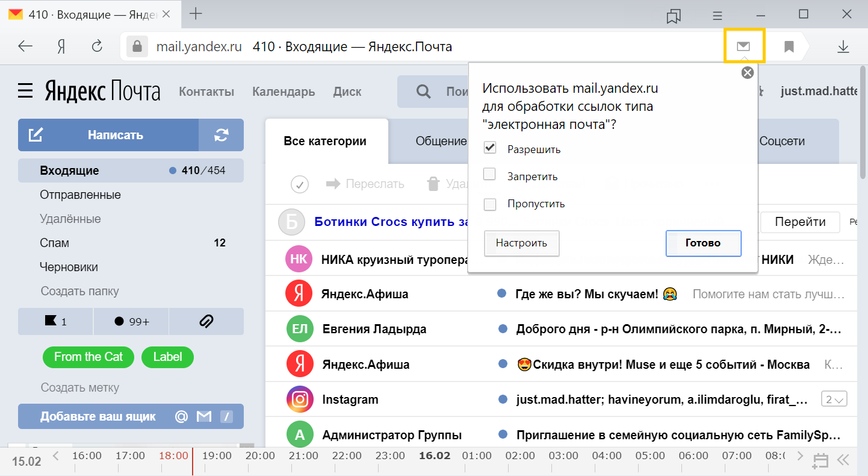
Task: Expand the Instagram thread with the 2 counter
Action: [834, 399]
